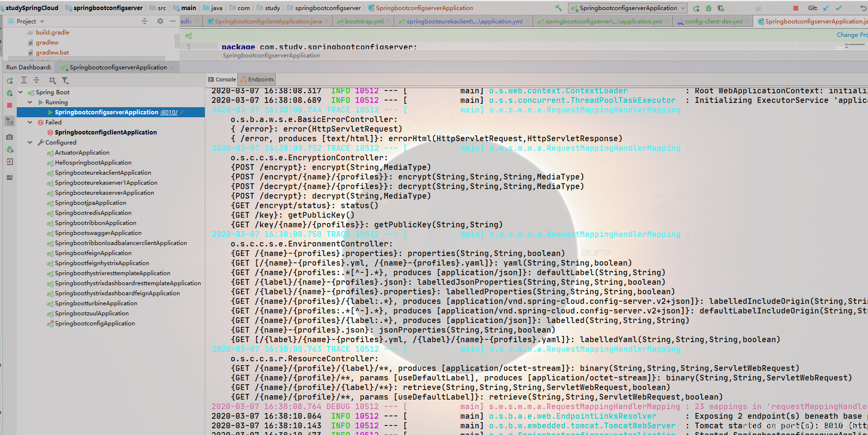Click the Project panel settings gear
This screenshot has width=868, height=435.
(x=160, y=21)
